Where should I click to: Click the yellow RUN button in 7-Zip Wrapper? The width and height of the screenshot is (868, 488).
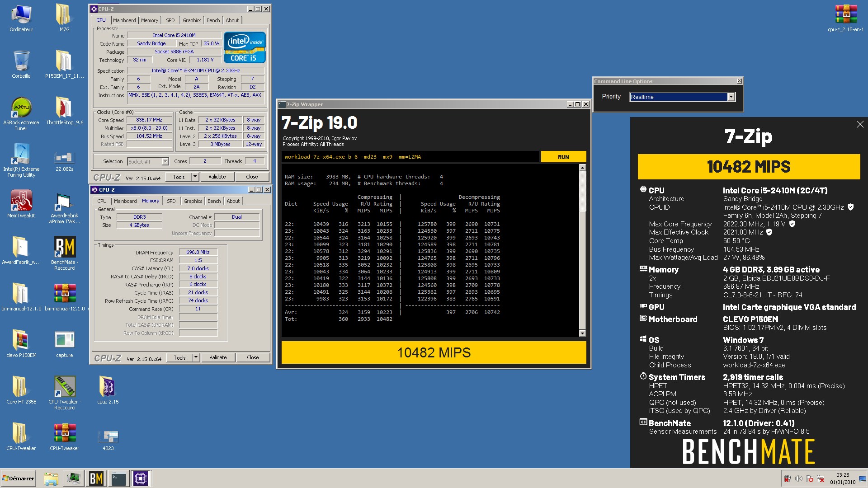click(563, 157)
